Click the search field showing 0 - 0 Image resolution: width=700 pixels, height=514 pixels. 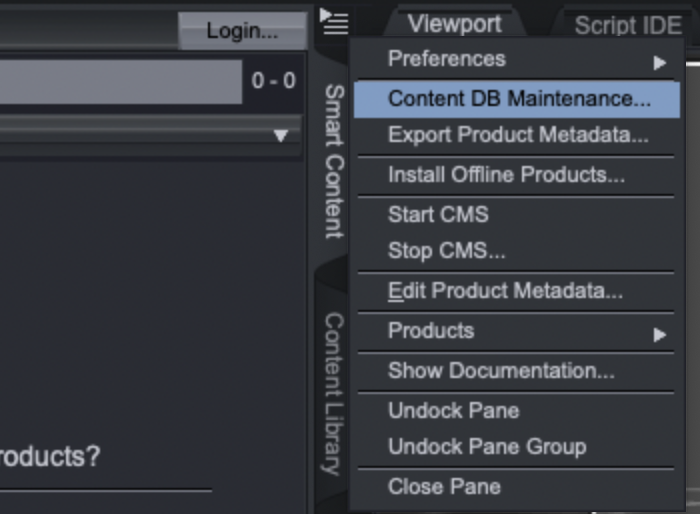pos(120,81)
